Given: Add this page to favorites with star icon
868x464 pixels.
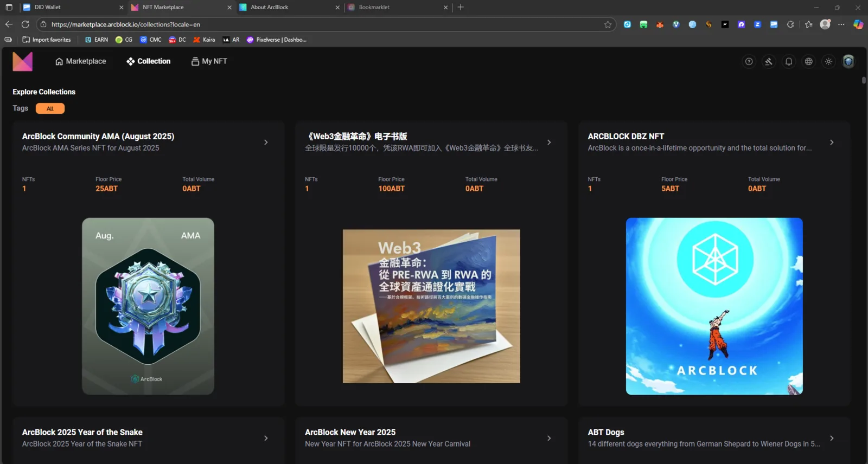Looking at the screenshot, I should click(x=608, y=24).
